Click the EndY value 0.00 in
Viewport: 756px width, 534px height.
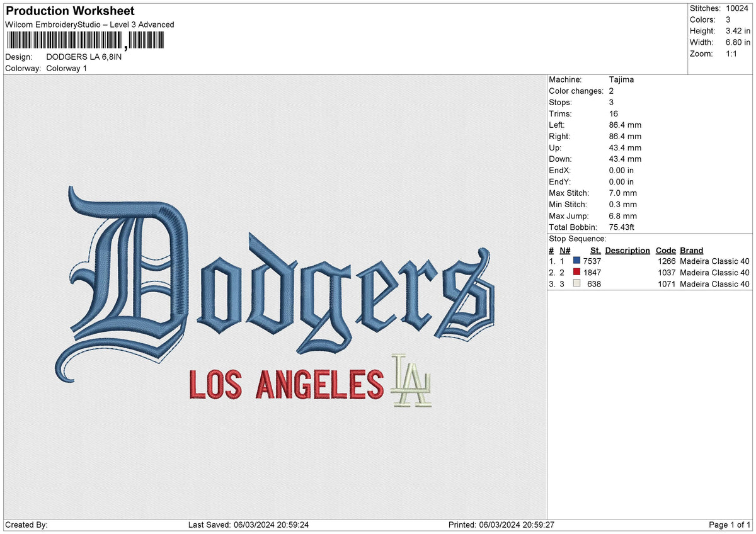621,181
